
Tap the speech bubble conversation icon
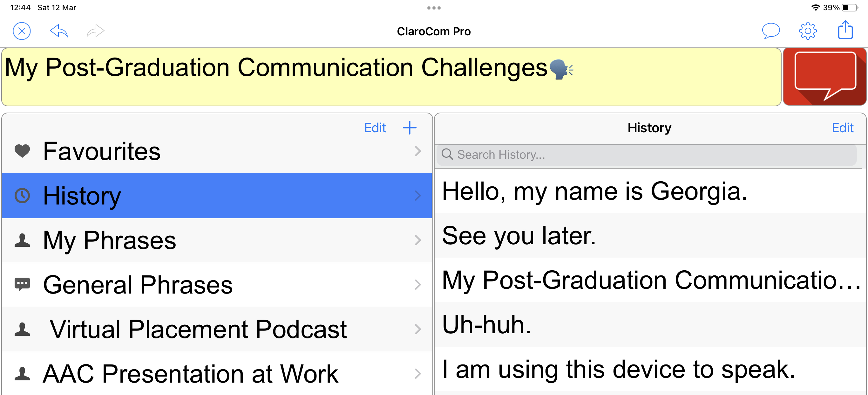tap(771, 31)
